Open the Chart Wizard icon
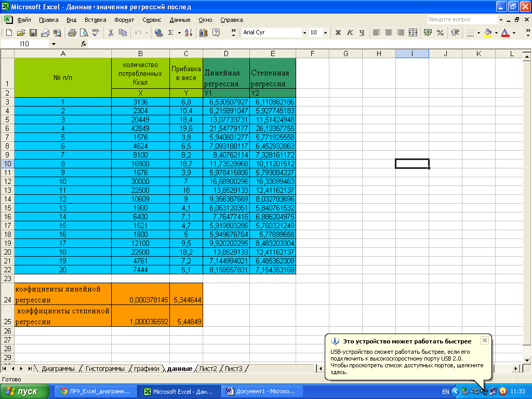The width and height of the screenshot is (532, 399). [x=204, y=33]
